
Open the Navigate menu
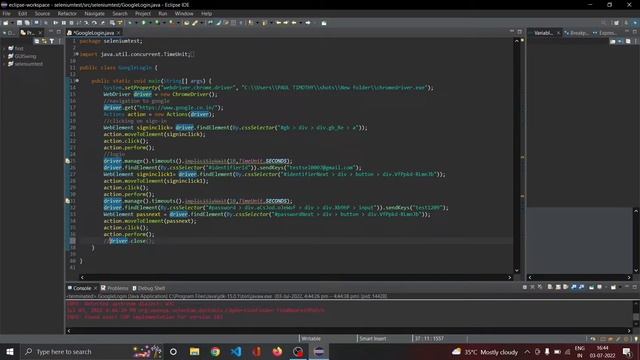point(94,13)
